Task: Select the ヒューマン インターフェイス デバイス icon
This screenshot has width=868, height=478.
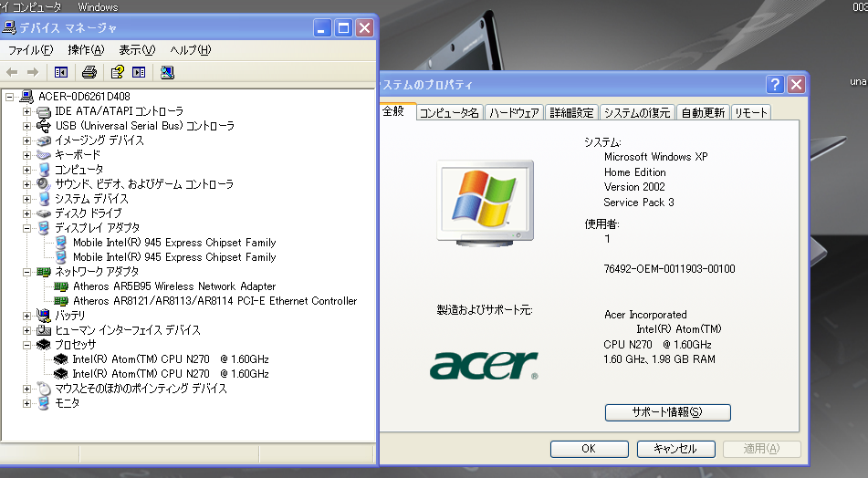Action: pos(44,330)
